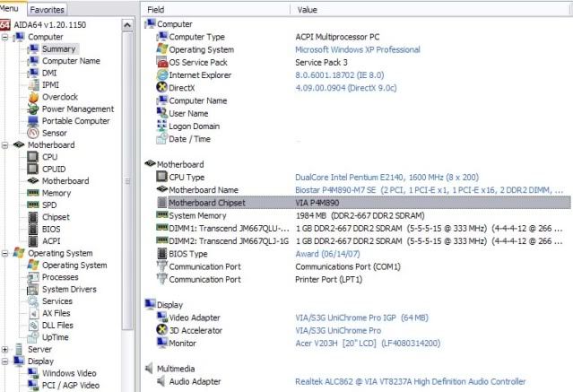Click the Computer Name icon in sidebar tree
This screenshot has height=392, width=573.
(x=33, y=61)
